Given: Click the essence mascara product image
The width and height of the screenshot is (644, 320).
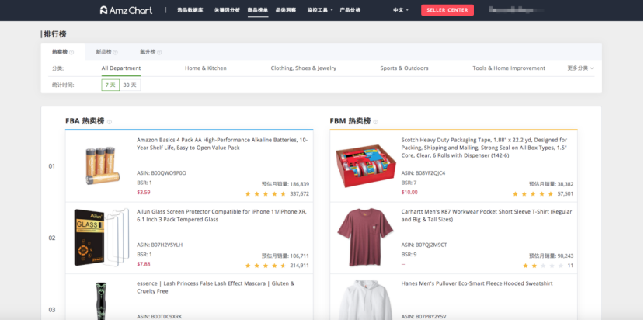Looking at the screenshot, I should (102, 301).
